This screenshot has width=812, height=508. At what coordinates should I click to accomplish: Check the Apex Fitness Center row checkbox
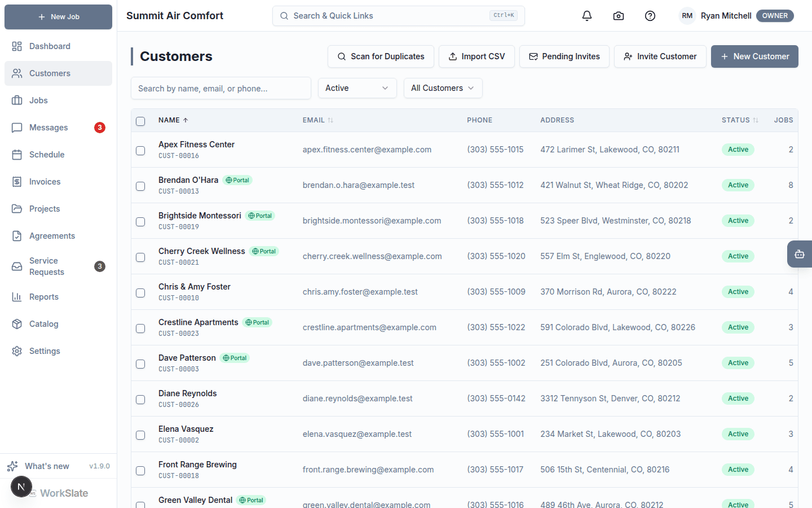click(140, 151)
